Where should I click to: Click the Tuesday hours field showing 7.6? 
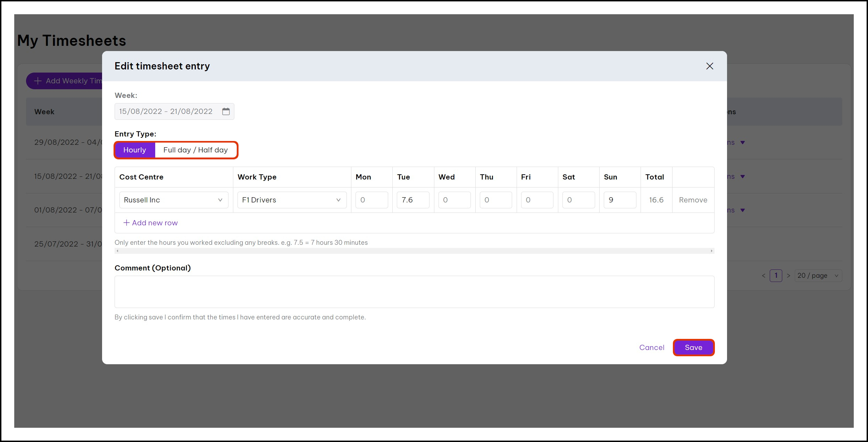coord(413,200)
